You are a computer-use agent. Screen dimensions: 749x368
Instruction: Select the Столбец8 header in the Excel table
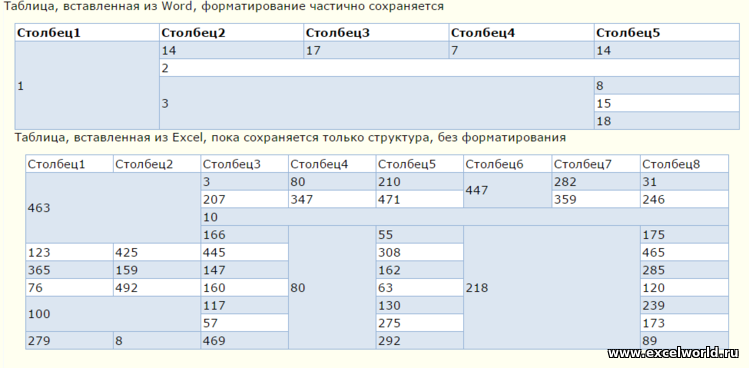(685, 164)
